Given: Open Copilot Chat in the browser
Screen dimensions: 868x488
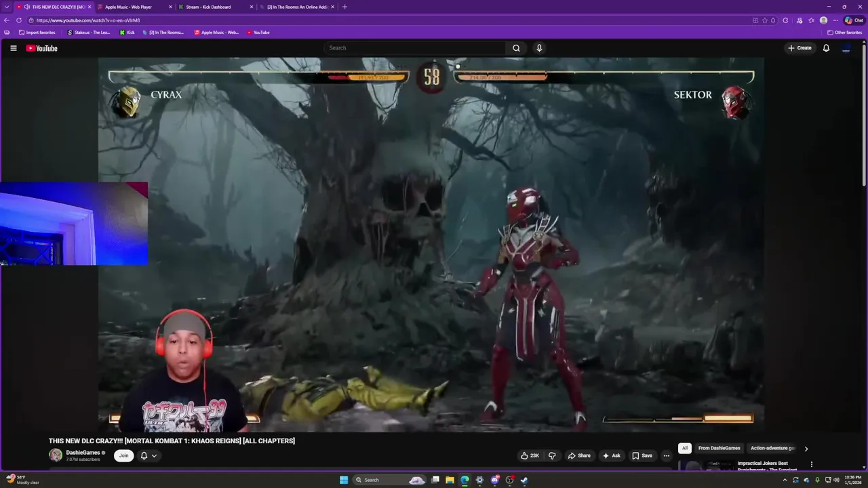Looking at the screenshot, I should pos(853,20).
